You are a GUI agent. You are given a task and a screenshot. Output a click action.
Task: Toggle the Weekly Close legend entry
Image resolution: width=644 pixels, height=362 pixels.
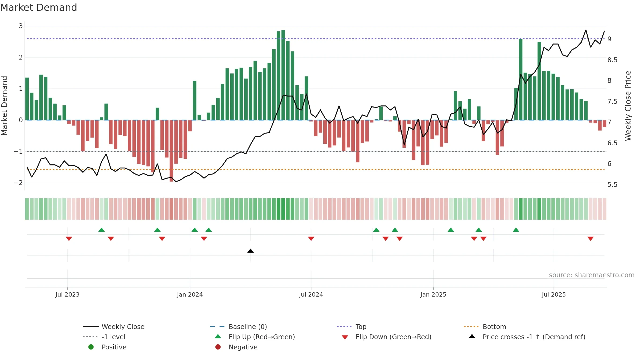[x=114, y=327]
